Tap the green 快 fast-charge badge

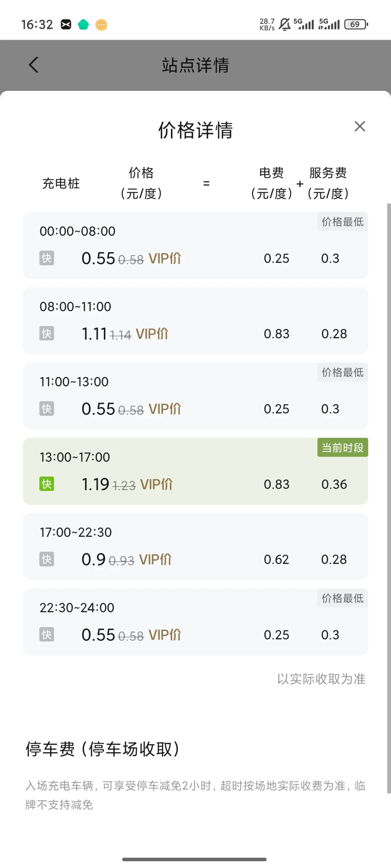coord(47,484)
